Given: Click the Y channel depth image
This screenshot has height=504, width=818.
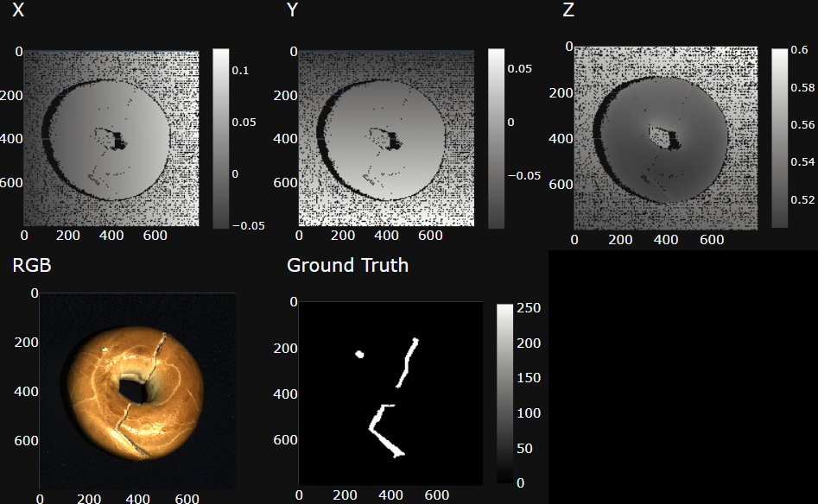Looking at the screenshot, I should pos(386,138).
